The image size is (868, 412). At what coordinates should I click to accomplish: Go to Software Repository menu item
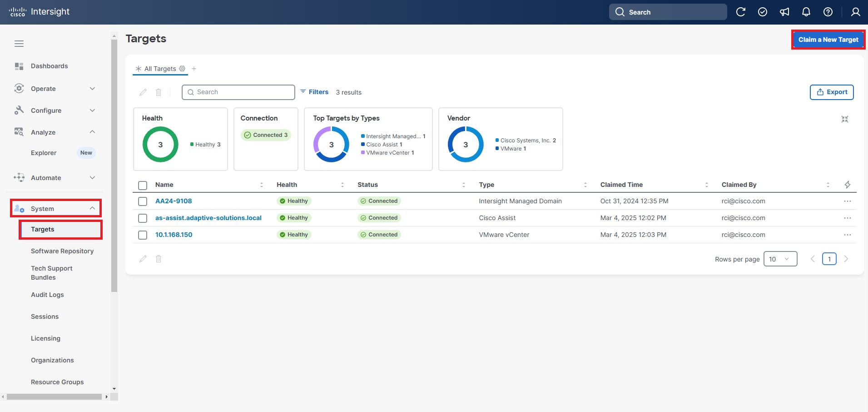62,251
